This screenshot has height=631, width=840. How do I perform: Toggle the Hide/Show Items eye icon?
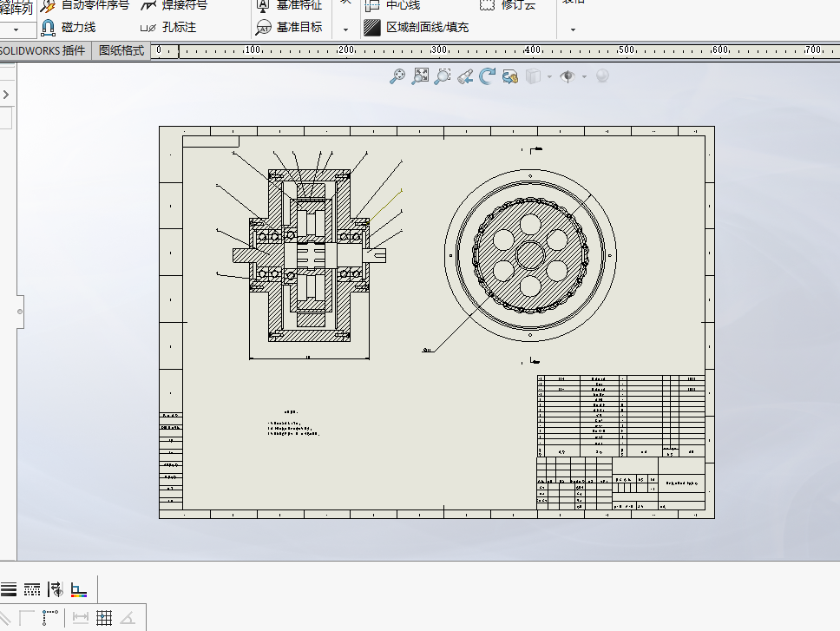click(x=568, y=76)
